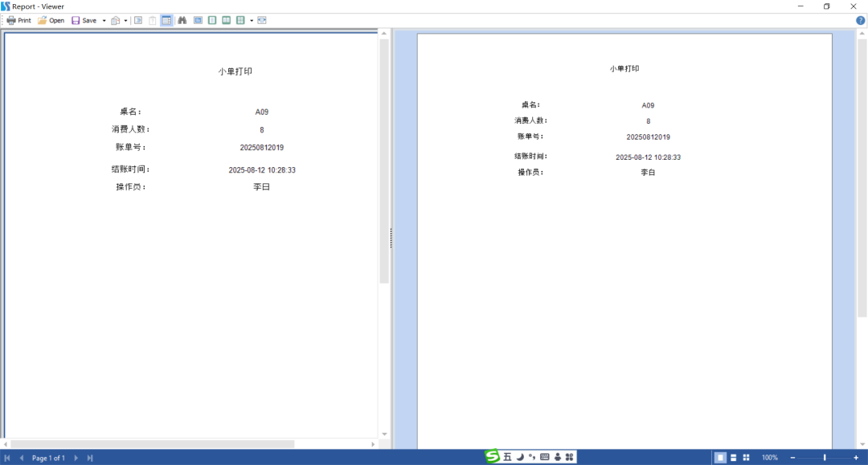This screenshot has width=868, height=465.
Task: Click the bookmarks panel icon
Action: (138, 20)
